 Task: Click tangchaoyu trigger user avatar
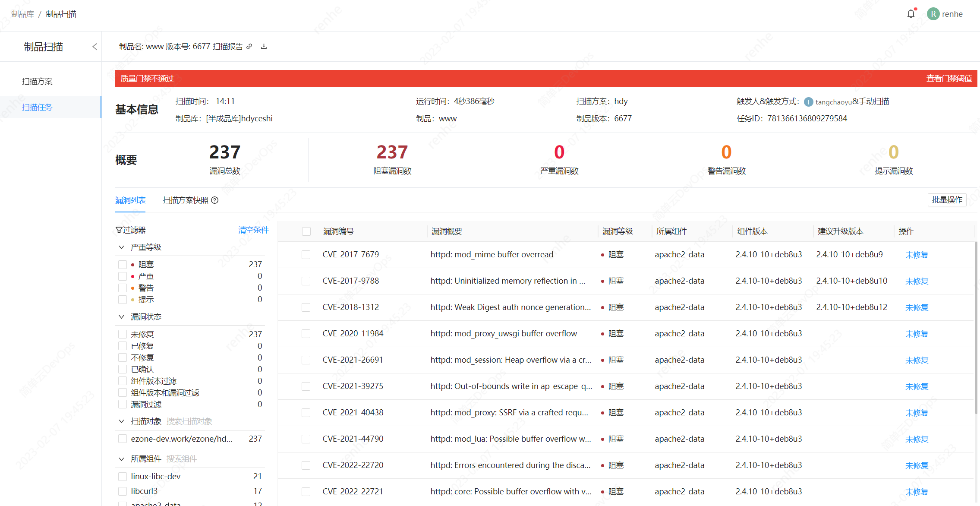809,102
